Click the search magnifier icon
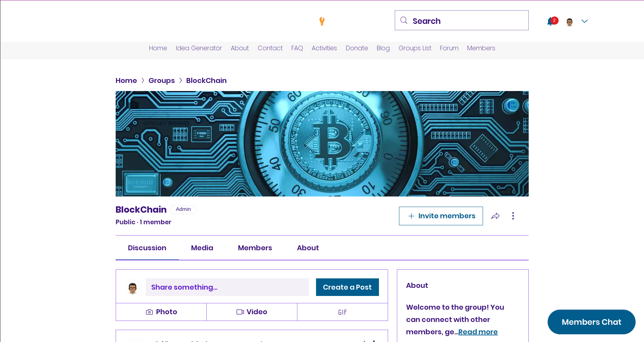 click(404, 20)
